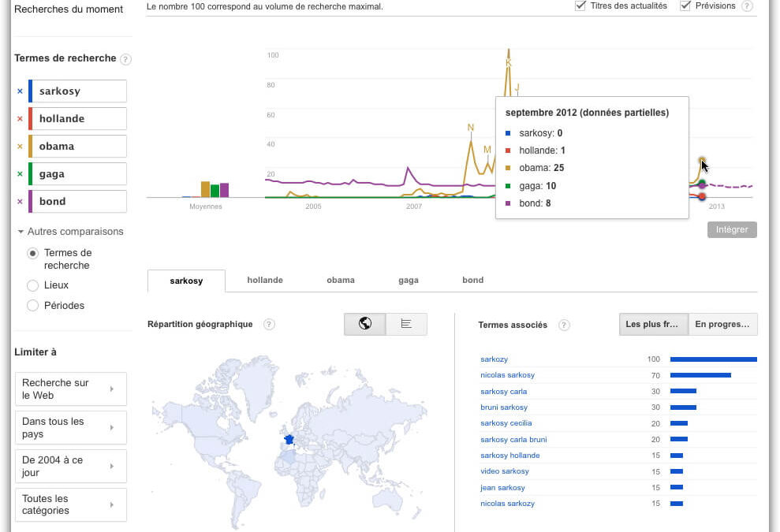Screen dimensions: 780x532
Task: Click the 70 bar for nicolas sarkosy
Action: 700,375
